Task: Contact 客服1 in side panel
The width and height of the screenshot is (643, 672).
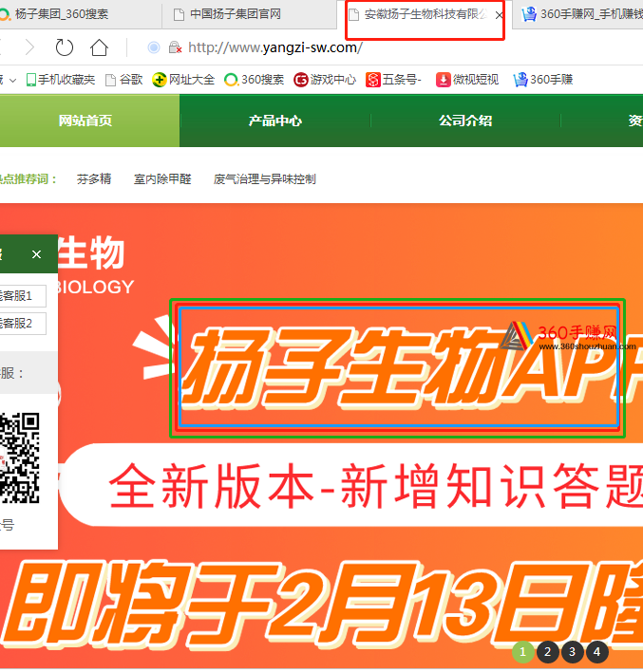Action: point(22,296)
